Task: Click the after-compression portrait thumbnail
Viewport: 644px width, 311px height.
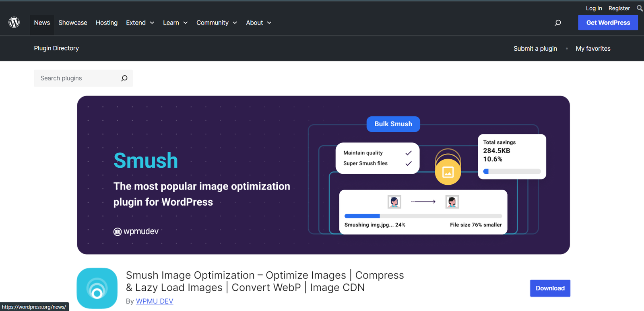Action: tap(452, 202)
